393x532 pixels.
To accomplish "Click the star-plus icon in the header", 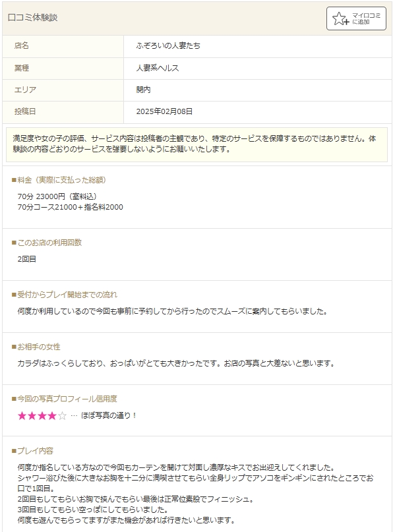I will pos(340,18).
